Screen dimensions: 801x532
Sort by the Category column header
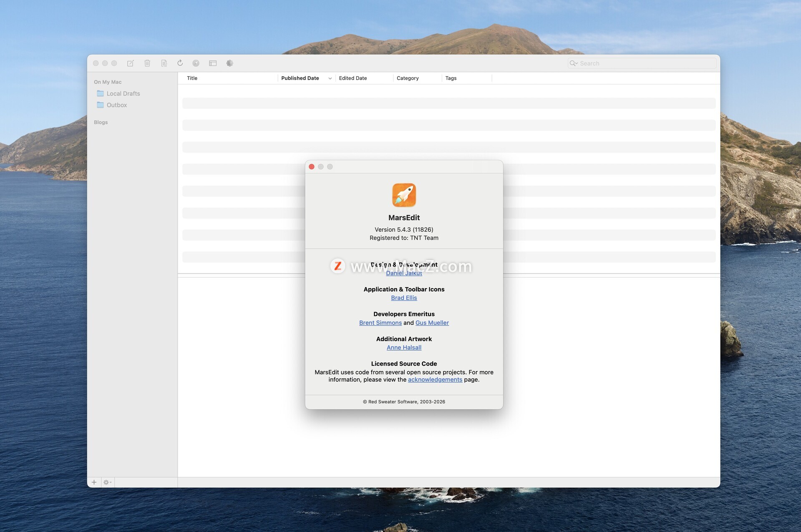[408, 78]
